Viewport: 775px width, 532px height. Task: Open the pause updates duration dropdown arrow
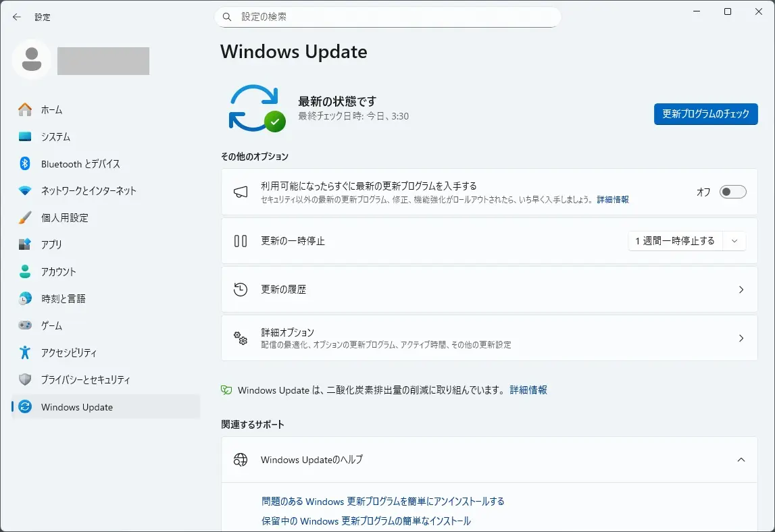[734, 241]
